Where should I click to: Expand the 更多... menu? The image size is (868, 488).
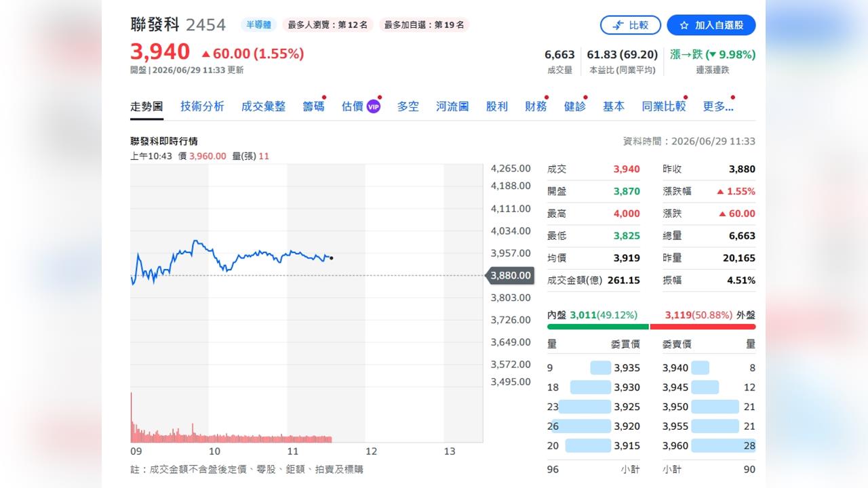pyautogui.click(x=718, y=106)
